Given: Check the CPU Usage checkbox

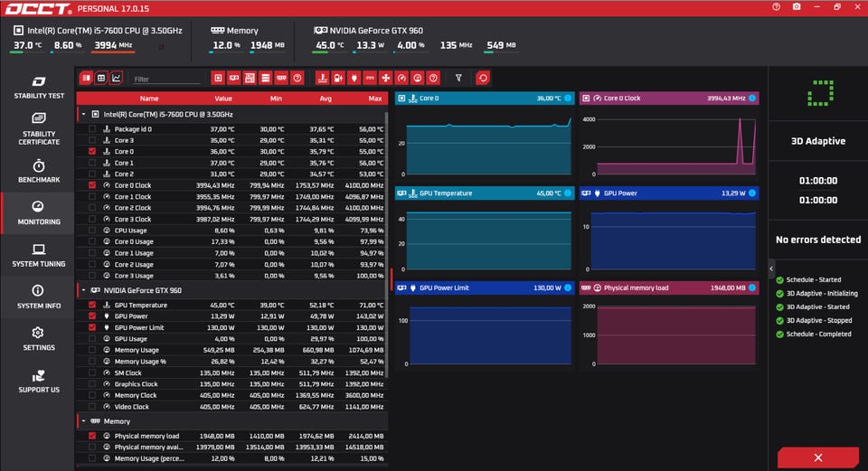Looking at the screenshot, I should coord(92,231).
